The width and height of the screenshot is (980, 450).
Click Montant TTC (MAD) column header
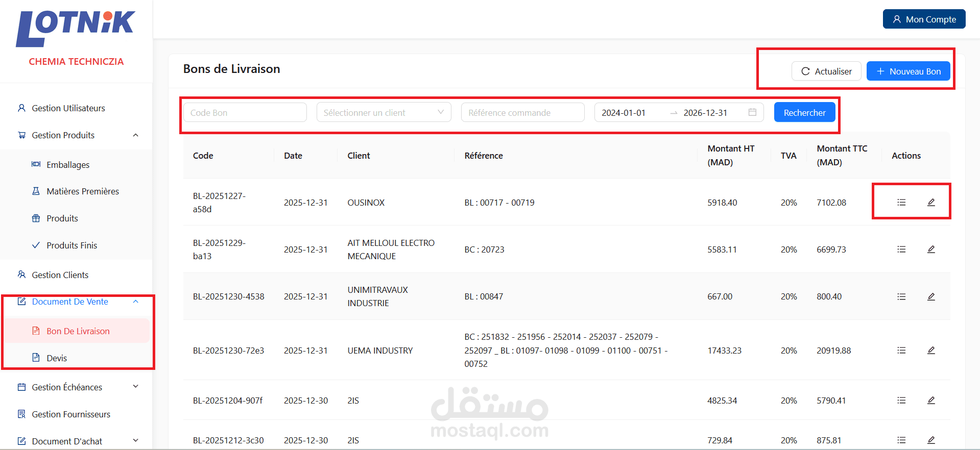[842, 155]
